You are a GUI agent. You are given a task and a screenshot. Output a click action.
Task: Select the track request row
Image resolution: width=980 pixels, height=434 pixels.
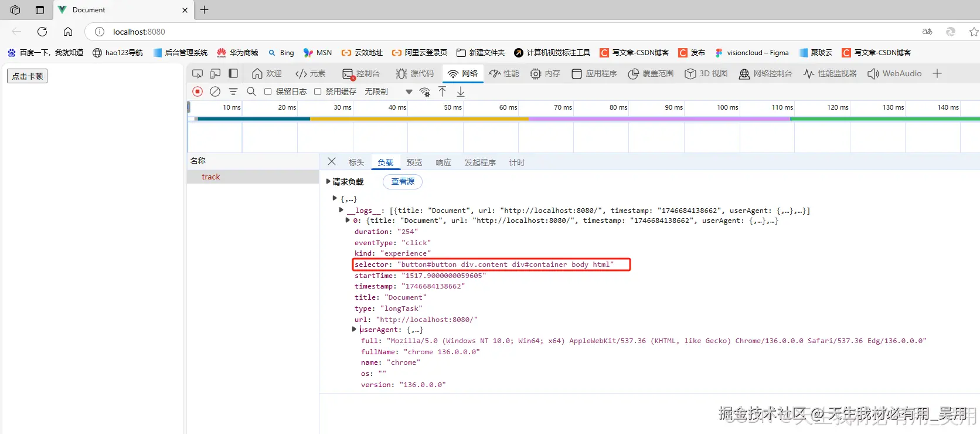(x=253, y=177)
